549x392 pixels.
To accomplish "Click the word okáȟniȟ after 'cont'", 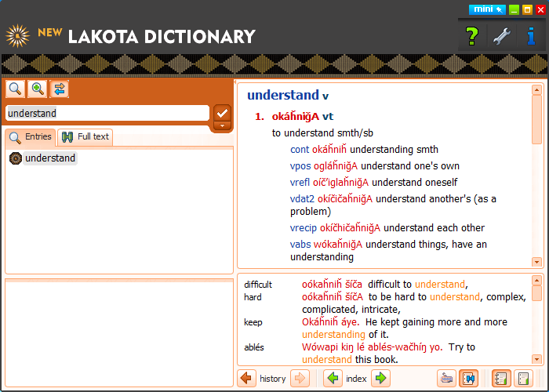I will 329,150.
